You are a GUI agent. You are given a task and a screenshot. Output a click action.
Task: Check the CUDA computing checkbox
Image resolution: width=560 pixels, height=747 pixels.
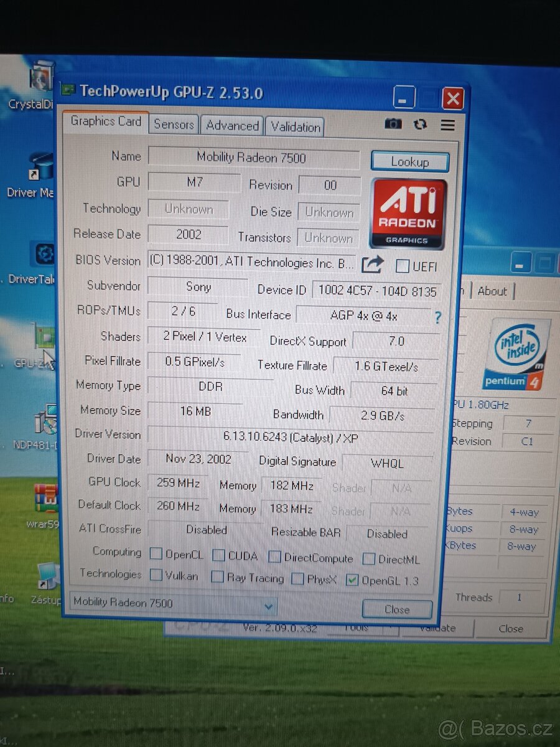(x=218, y=556)
